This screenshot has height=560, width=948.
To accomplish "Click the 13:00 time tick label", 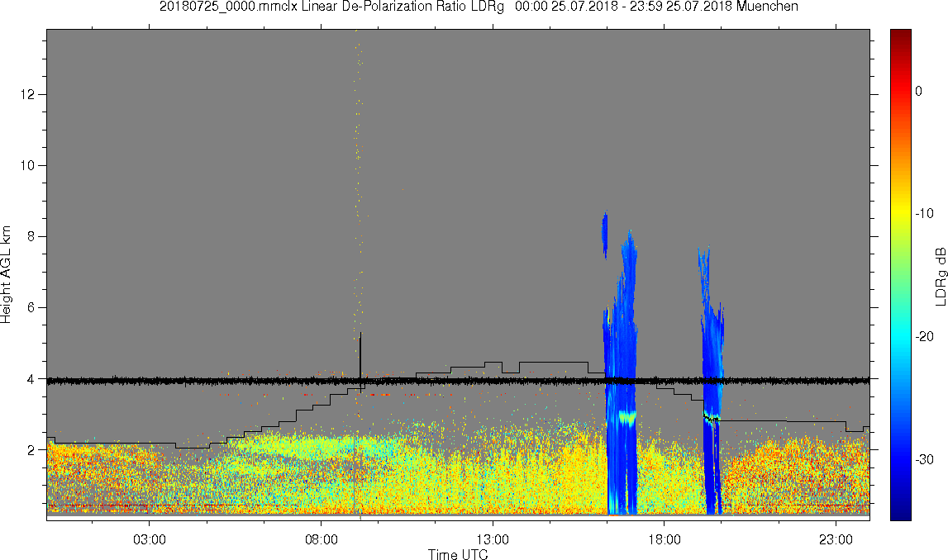I will [x=493, y=539].
